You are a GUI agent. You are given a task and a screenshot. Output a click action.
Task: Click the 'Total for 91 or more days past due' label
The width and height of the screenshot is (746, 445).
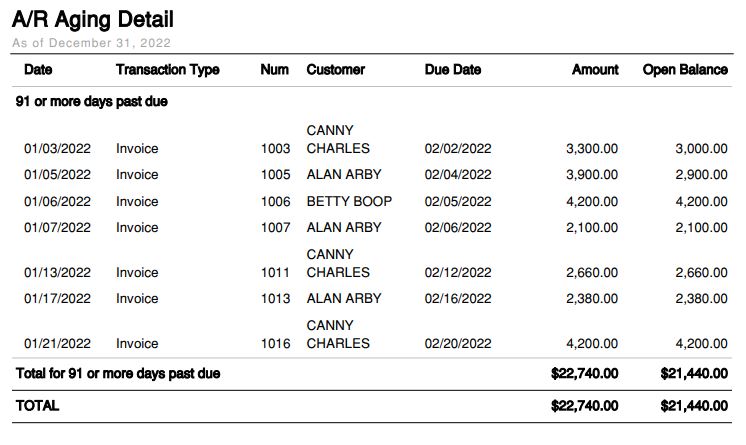click(118, 373)
